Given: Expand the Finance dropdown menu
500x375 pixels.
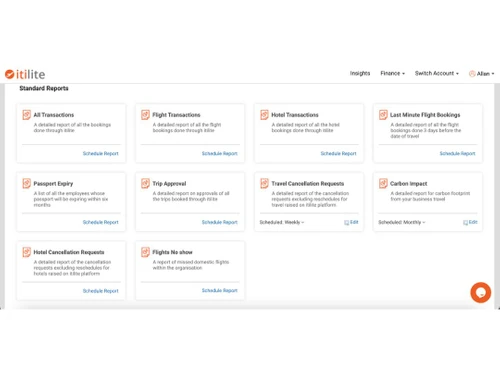Looking at the screenshot, I should coord(392,73).
